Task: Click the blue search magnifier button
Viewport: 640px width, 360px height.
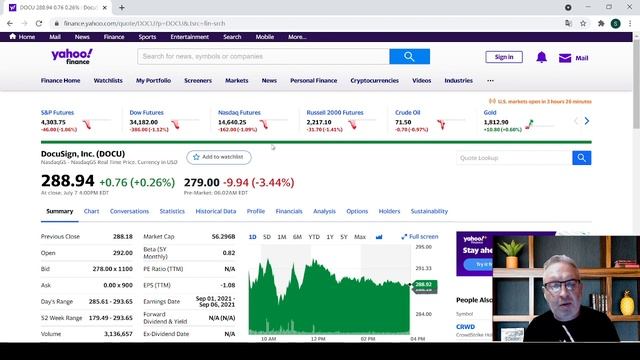Action: pos(409,56)
